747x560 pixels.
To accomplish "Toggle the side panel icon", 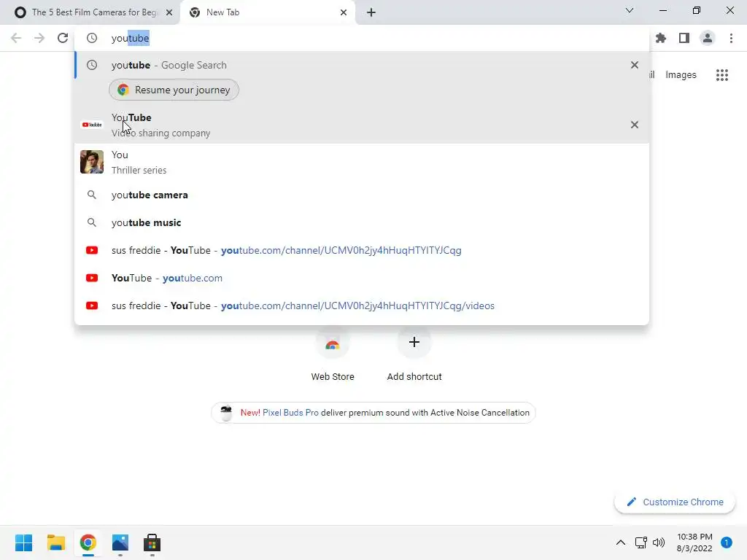I will [x=684, y=38].
